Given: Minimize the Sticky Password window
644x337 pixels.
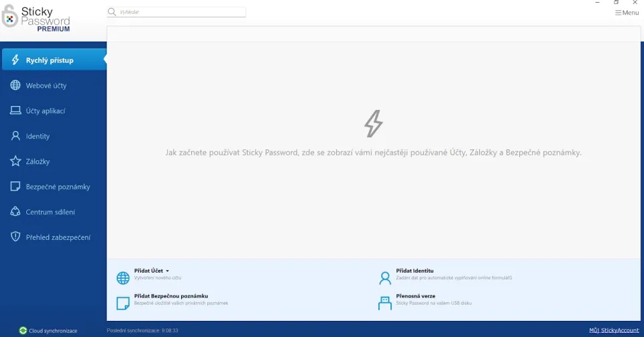Looking at the screenshot, I should [x=598, y=3].
